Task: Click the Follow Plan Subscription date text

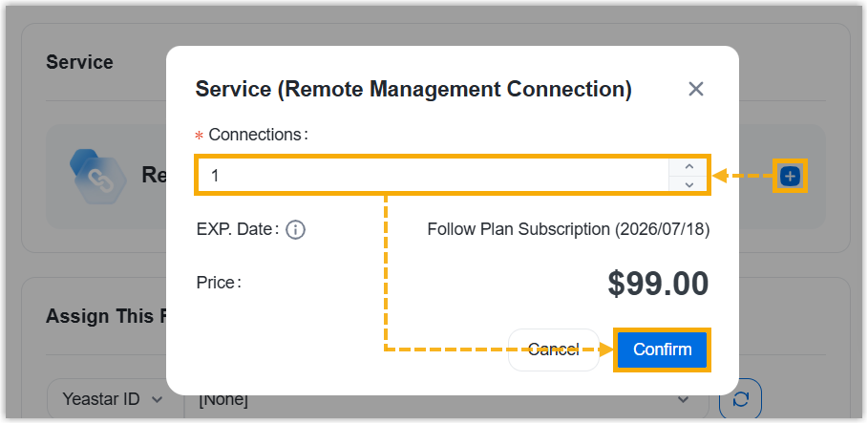Action: click(x=568, y=230)
